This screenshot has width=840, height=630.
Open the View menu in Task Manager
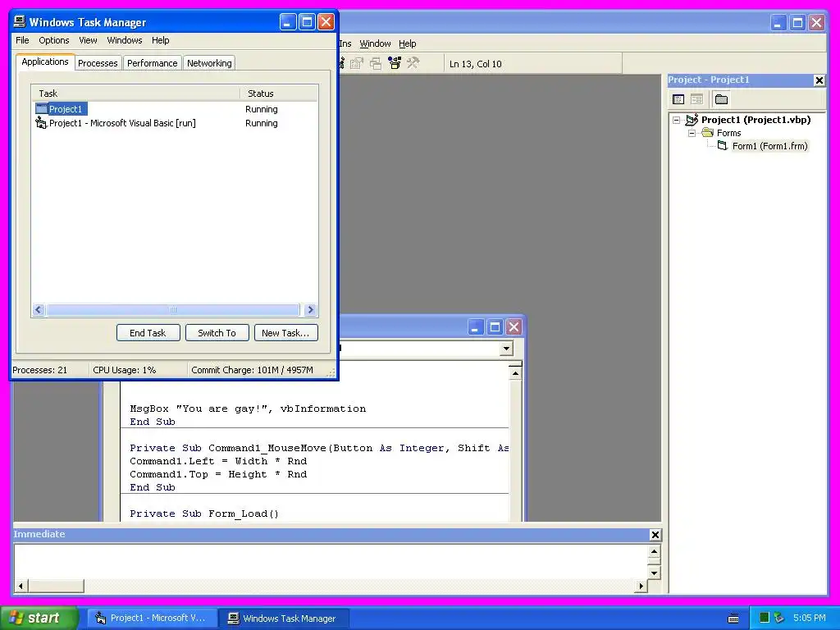(x=88, y=40)
